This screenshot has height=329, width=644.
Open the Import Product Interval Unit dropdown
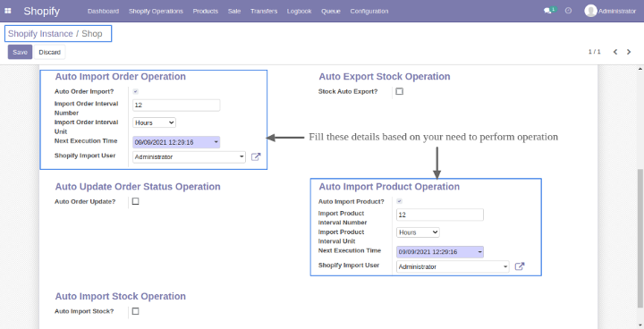418,232
